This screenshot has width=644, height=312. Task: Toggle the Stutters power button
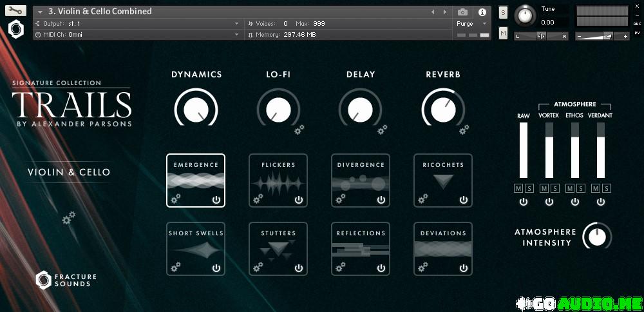click(299, 268)
